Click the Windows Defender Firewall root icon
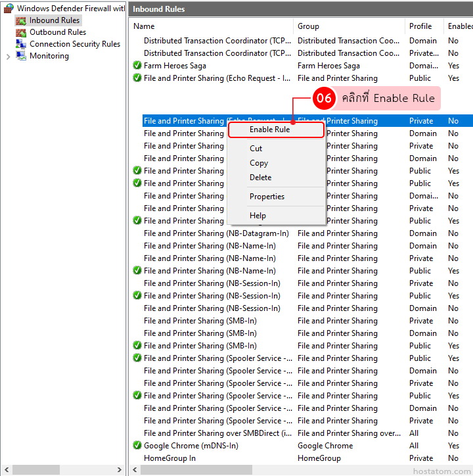This screenshot has height=476, width=473. point(9,9)
